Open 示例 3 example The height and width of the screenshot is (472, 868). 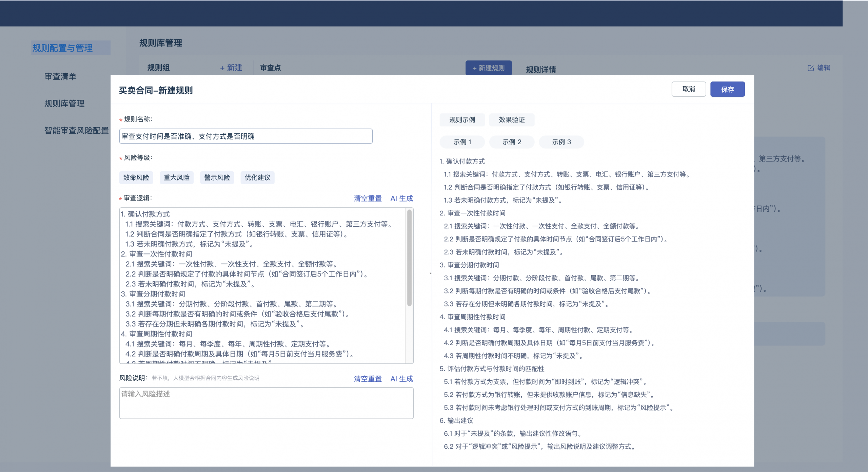coord(561,142)
